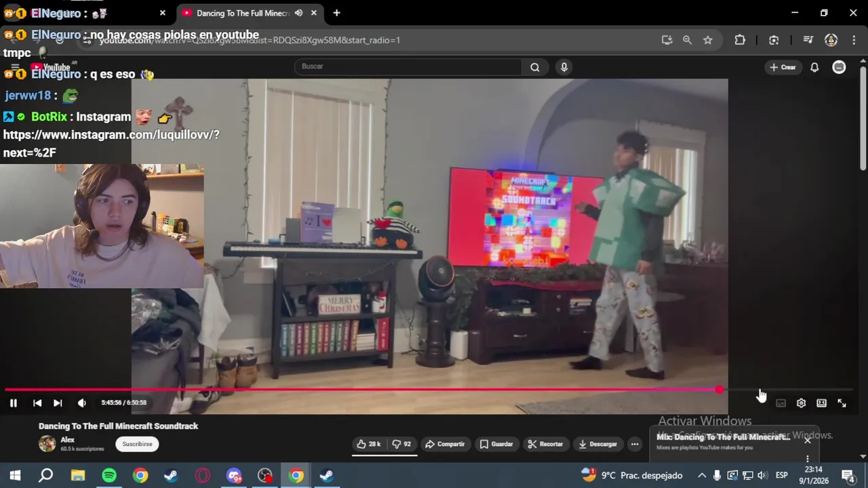Open Chrome media controls icon
The width and height of the screenshot is (868, 488).
coord(808,40)
